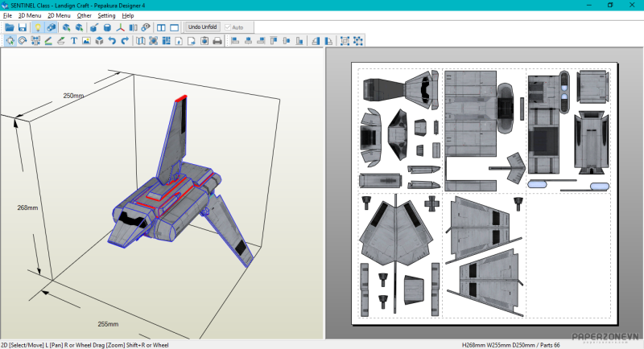Viewport: 644px width, 349px height.
Task: Click the clipboard paste image icon
Action: 204,40
